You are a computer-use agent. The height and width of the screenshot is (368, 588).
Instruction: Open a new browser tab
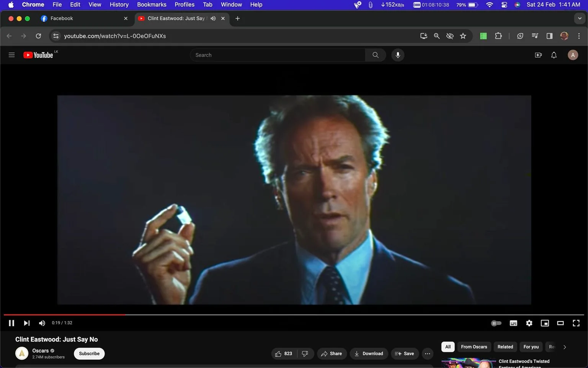(237, 18)
